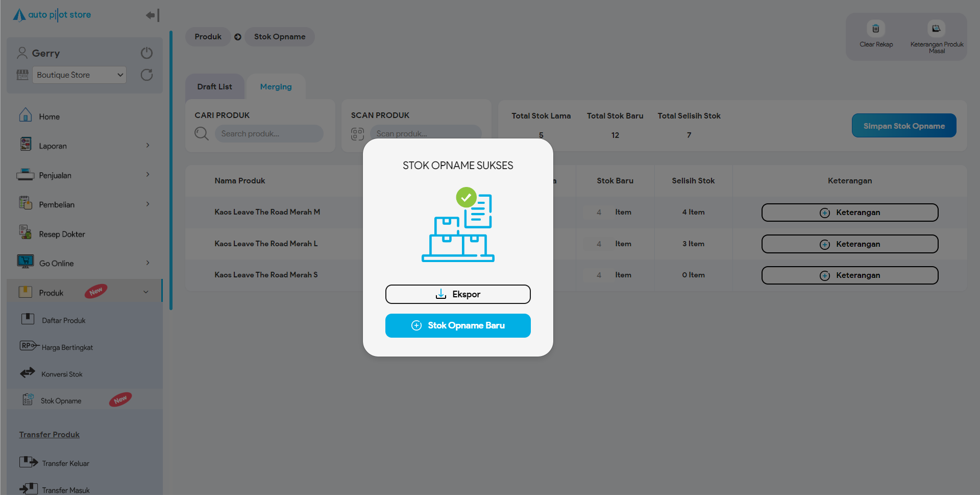Click the power logout icon beside Gerry
The image size is (980, 495).
[146, 53]
